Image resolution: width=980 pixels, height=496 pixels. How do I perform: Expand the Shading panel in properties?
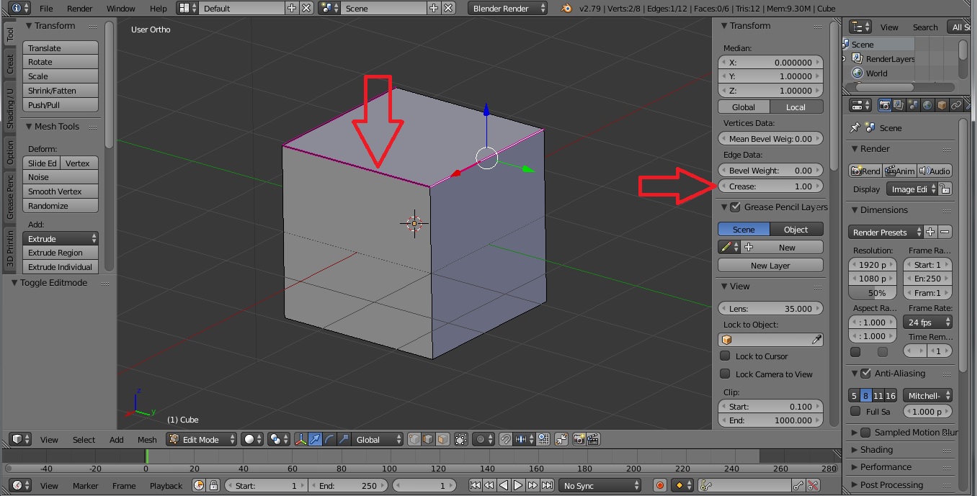tap(876, 450)
